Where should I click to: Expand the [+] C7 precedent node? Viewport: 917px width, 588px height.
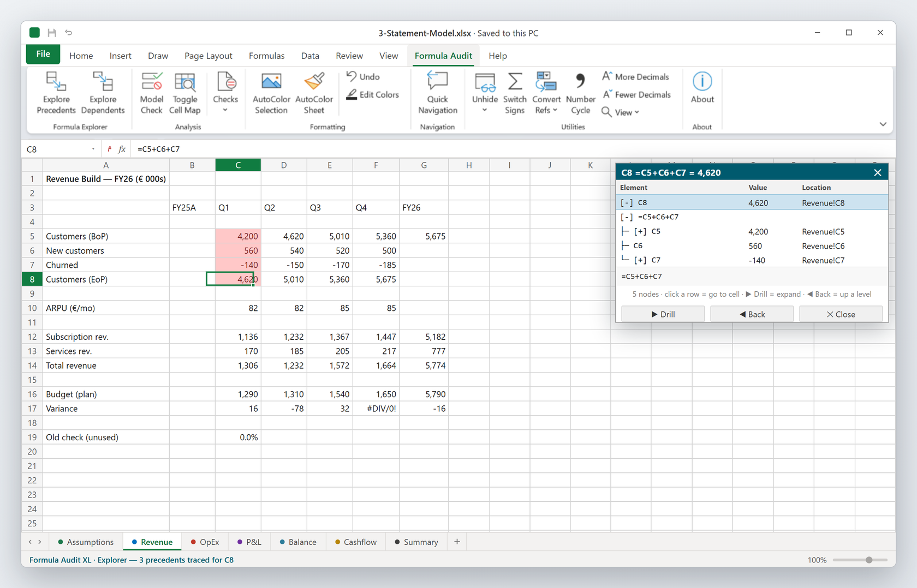(x=640, y=260)
